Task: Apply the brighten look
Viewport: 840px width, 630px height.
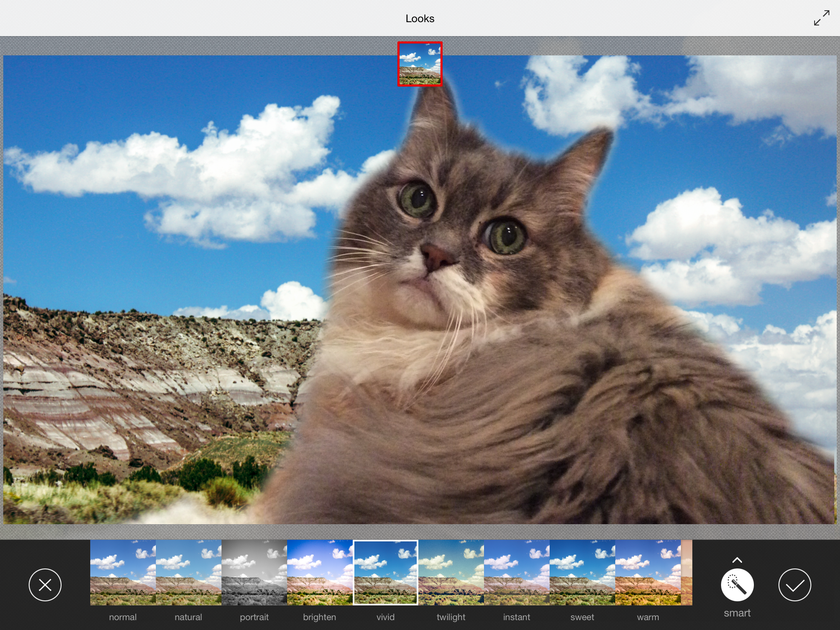Action: coord(320,573)
